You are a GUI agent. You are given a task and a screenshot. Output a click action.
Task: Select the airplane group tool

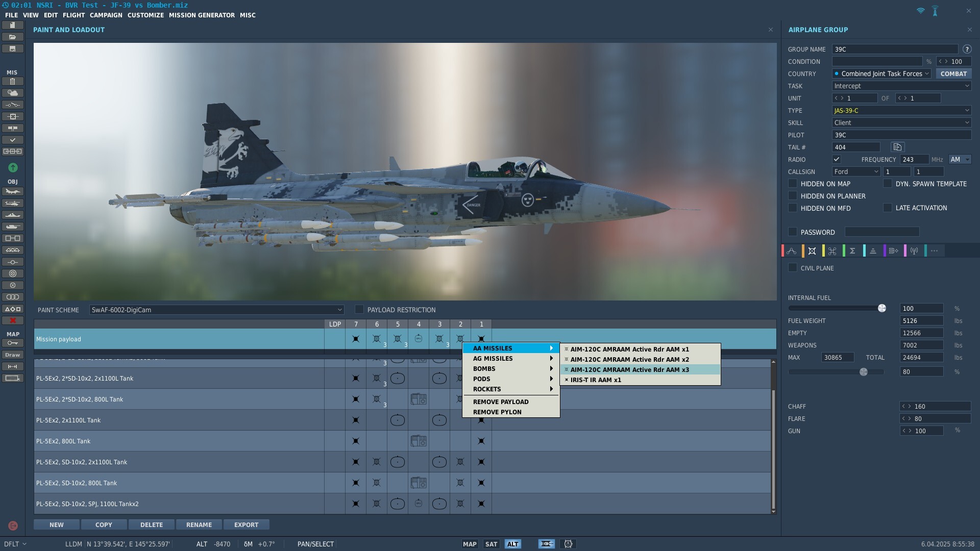click(x=13, y=191)
